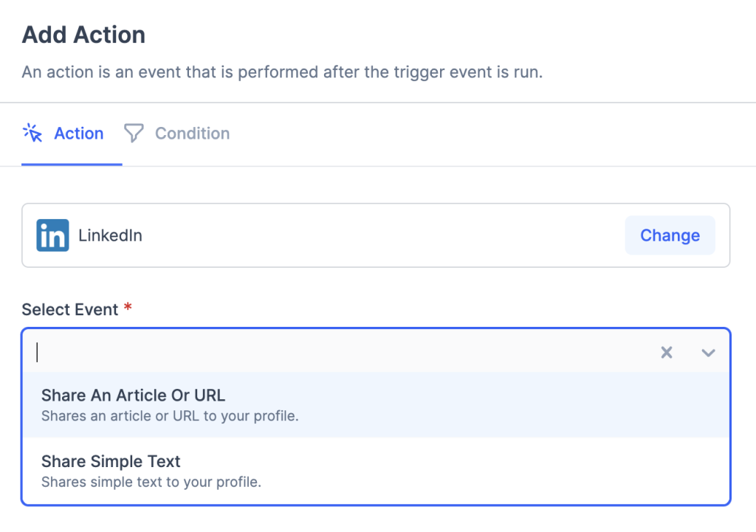Click the red required asterisk by Select Event
Screen dimensions: 756x532
coord(128,308)
